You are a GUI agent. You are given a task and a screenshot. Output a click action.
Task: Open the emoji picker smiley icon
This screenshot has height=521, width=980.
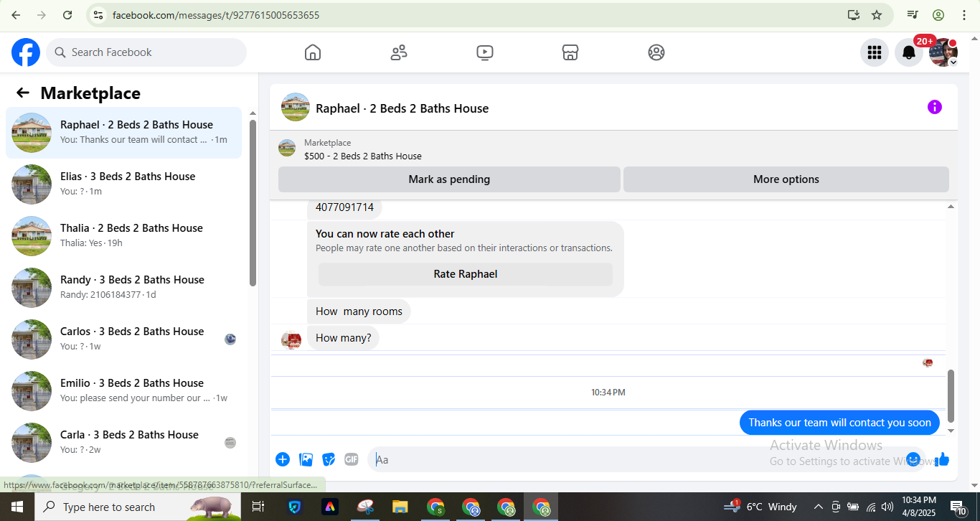pyautogui.click(x=913, y=459)
